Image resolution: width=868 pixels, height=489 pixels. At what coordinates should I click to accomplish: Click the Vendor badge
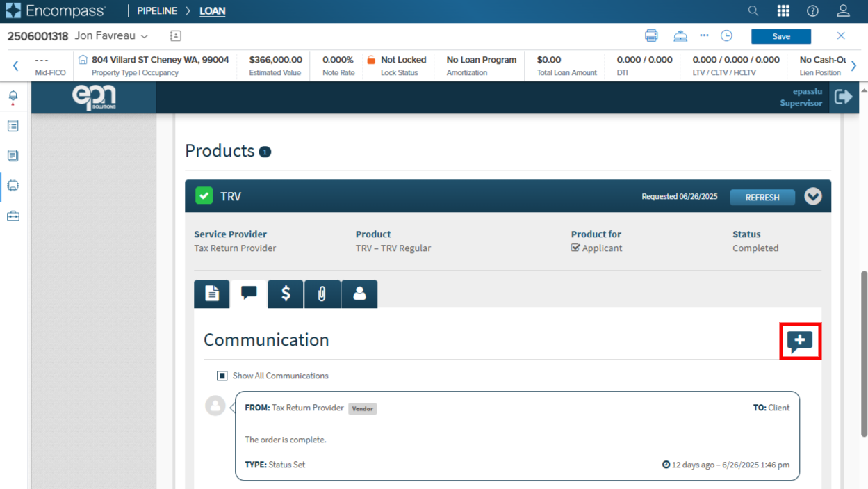click(x=363, y=409)
